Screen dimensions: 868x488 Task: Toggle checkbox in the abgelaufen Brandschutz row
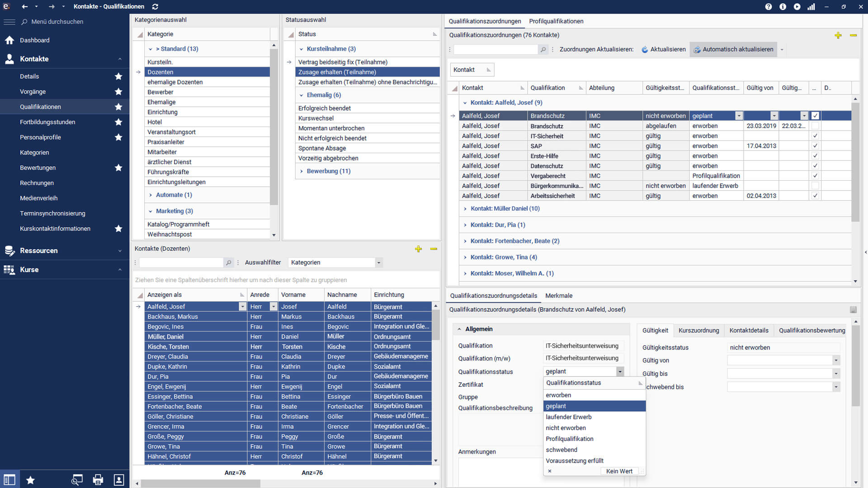(x=815, y=126)
